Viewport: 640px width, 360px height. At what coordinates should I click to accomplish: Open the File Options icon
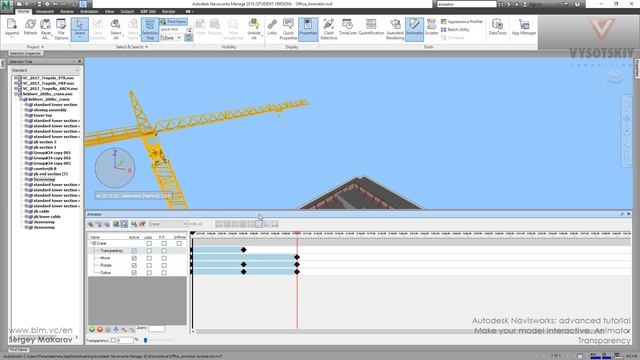tap(61, 29)
